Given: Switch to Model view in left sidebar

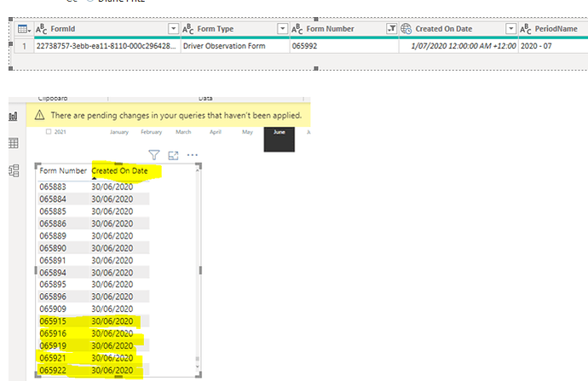Looking at the screenshot, I should [14, 170].
